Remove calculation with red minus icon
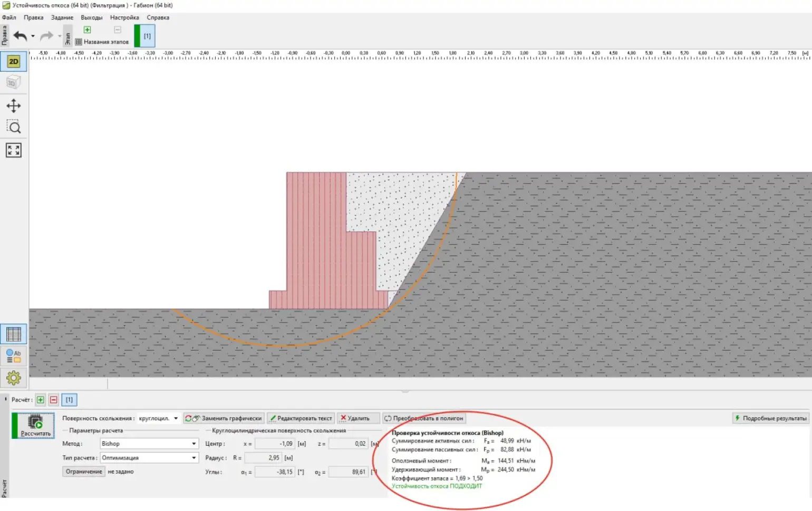The width and height of the screenshot is (812, 511). point(54,400)
